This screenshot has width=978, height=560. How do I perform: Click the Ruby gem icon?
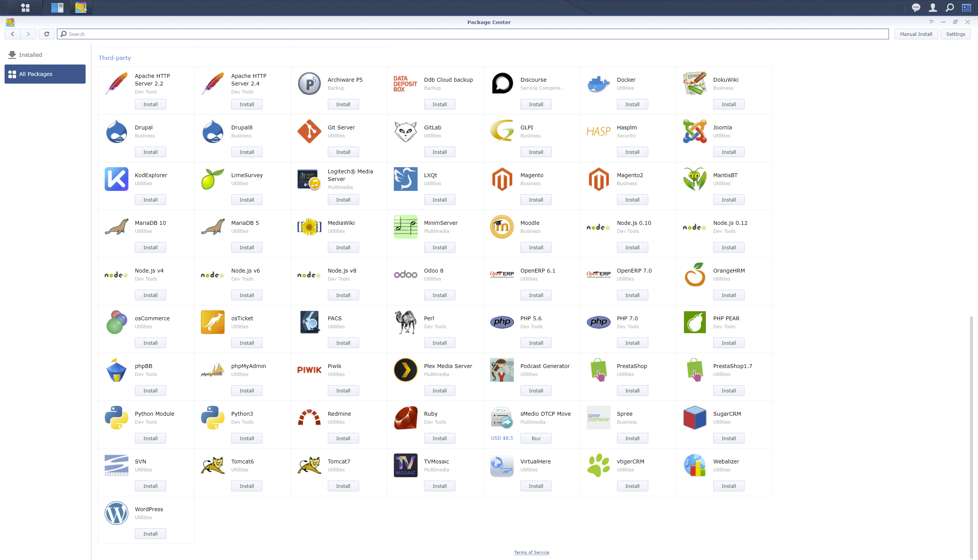click(405, 417)
